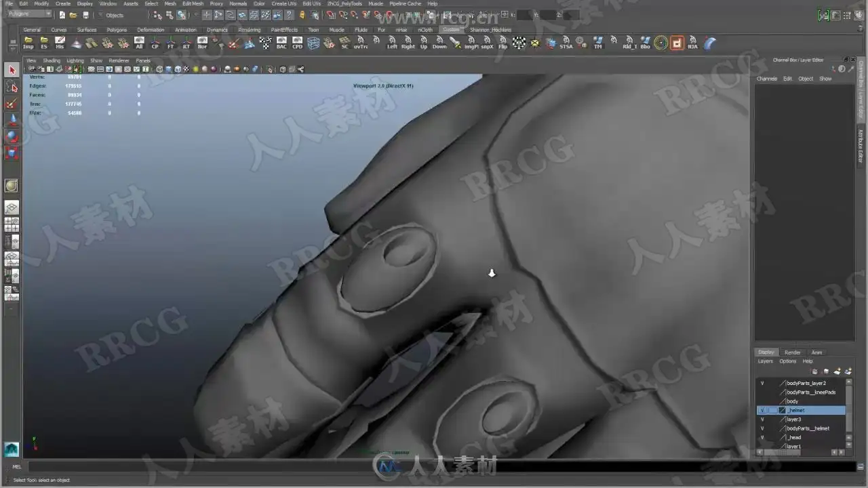Click the Attribute Editor side tab
868x488 pixels.
click(861, 146)
